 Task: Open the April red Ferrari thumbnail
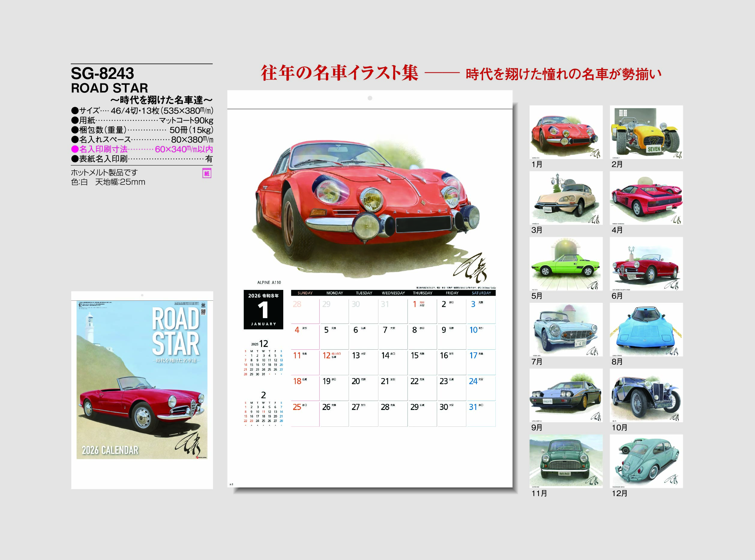point(646,198)
